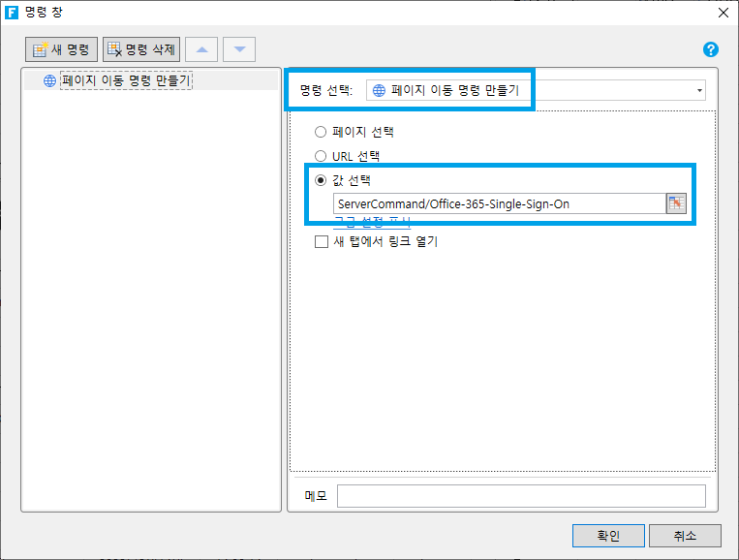Click the 명령 삭제 (delete command) button

click(141, 49)
